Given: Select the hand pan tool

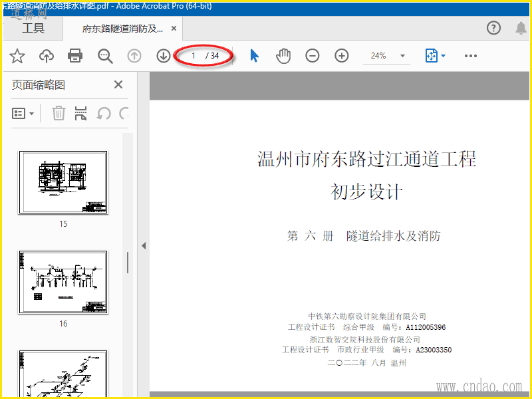Looking at the screenshot, I should pyautogui.click(x=283, y=56).
